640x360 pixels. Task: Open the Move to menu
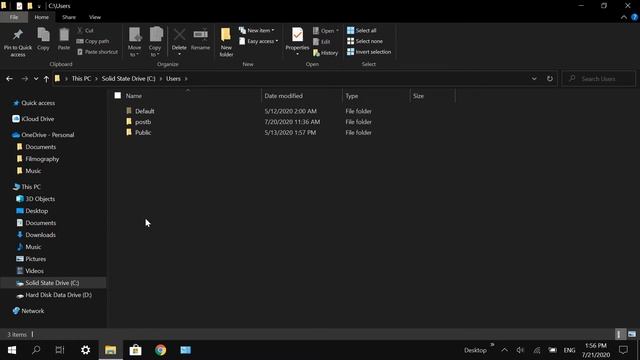(x=135, y=42)
